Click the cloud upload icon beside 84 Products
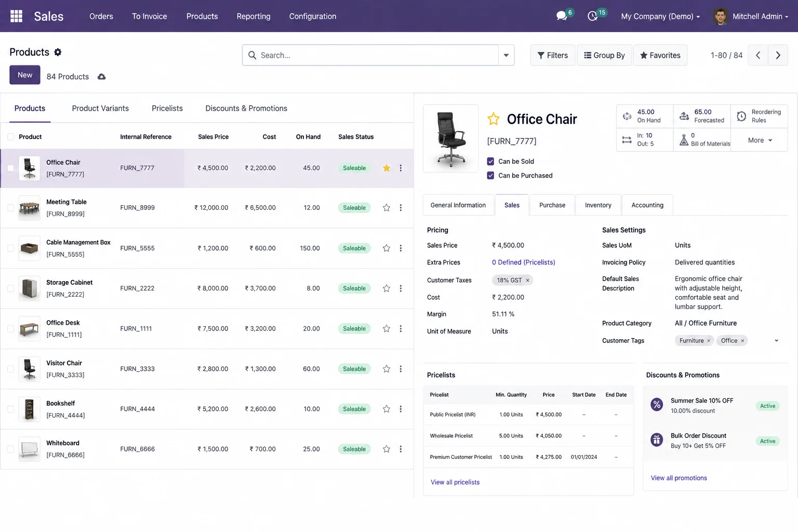The image size is (798, 532). pyautogui.click(x=102, y=76)
